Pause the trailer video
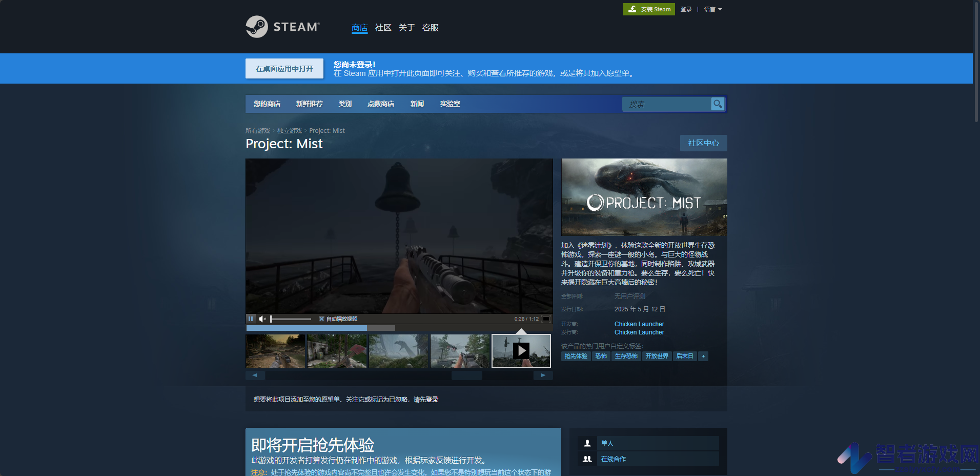This screenshot has height=476, width=980. tap(251, 319)
